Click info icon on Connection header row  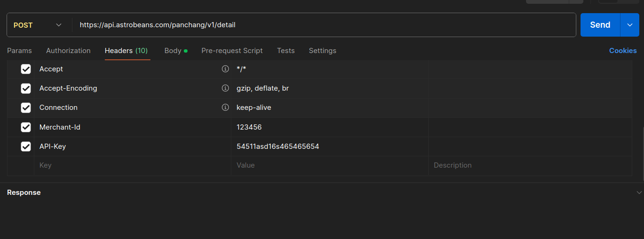pos(225,108)
